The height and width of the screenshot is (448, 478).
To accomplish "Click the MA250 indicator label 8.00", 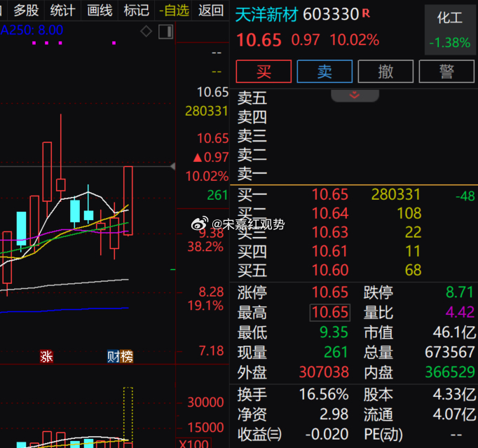I will tap(32, 30).
